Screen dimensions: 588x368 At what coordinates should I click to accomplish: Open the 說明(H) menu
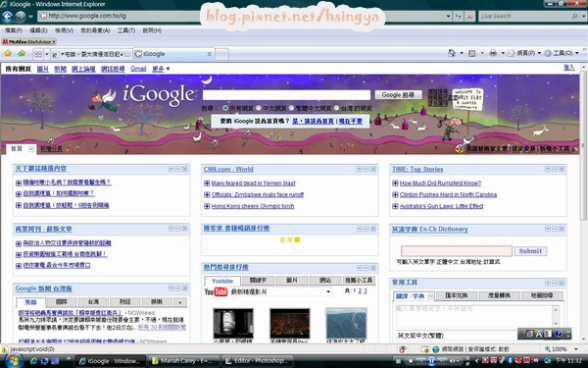pyautogui.click(x=152, y=30)
